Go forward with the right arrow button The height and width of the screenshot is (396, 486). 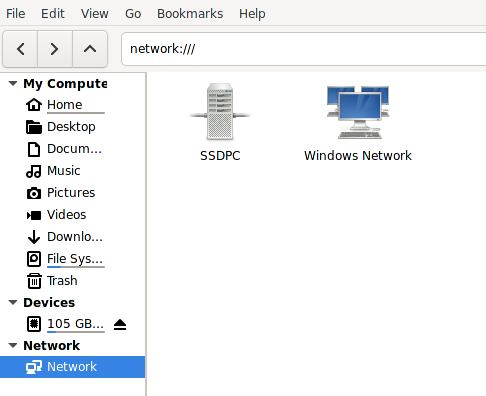point(55,49)
